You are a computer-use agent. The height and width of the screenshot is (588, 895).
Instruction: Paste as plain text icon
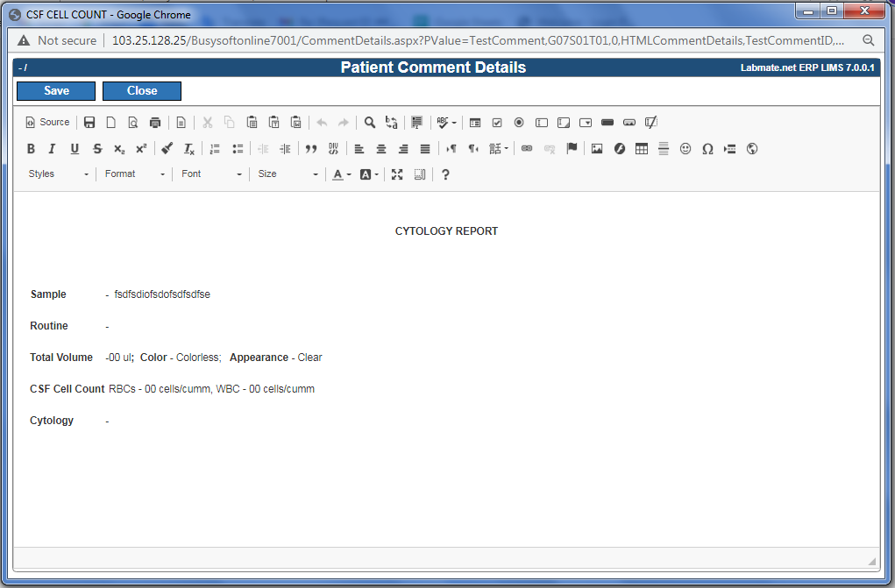pos(274,122)
